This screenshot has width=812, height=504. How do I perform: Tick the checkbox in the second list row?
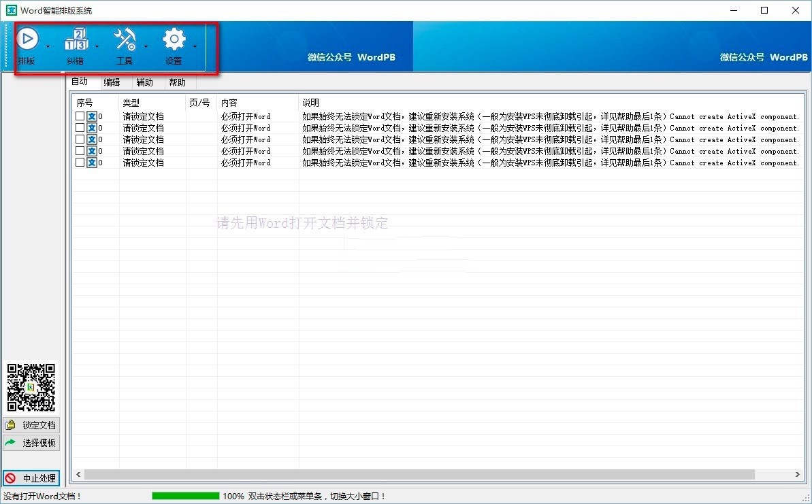click(80, 127)
